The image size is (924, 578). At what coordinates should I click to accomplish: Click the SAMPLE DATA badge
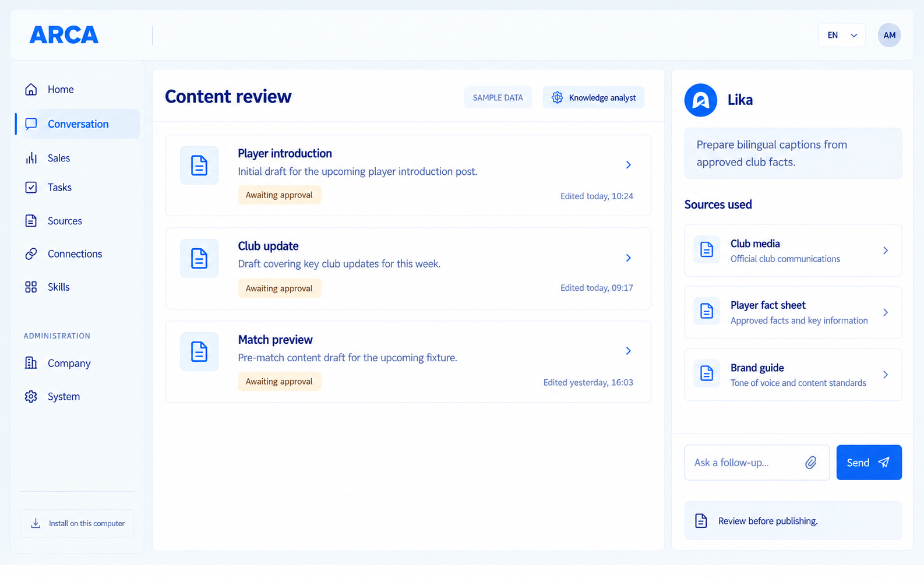pyautogui.click(x=498, y=97)
